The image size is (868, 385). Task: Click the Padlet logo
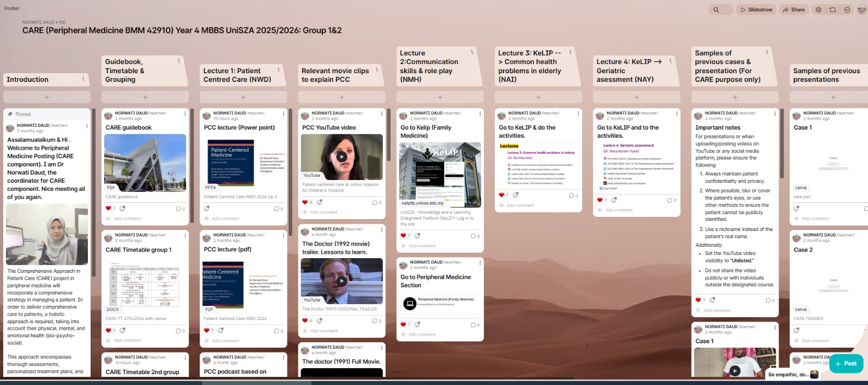pyautogui.click(x=12, y=8)
